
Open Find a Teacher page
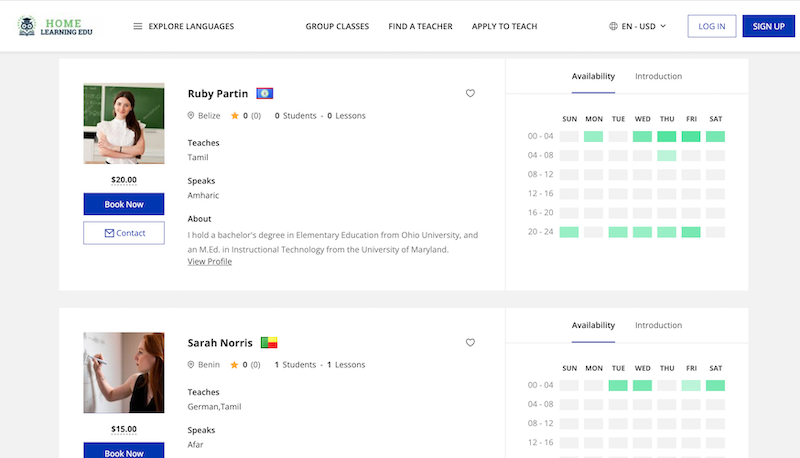point(420,26)
